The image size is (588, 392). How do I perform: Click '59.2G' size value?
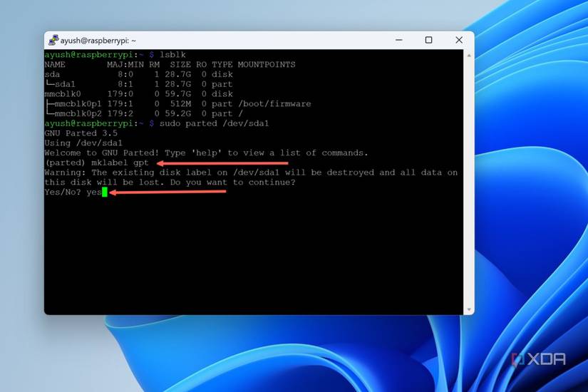[177, 113]
